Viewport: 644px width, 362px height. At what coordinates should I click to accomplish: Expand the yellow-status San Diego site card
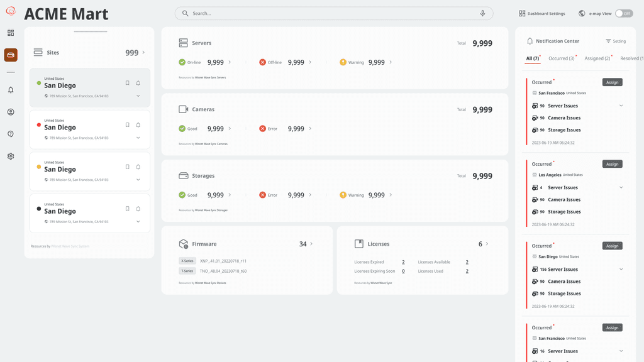[138, 180]
